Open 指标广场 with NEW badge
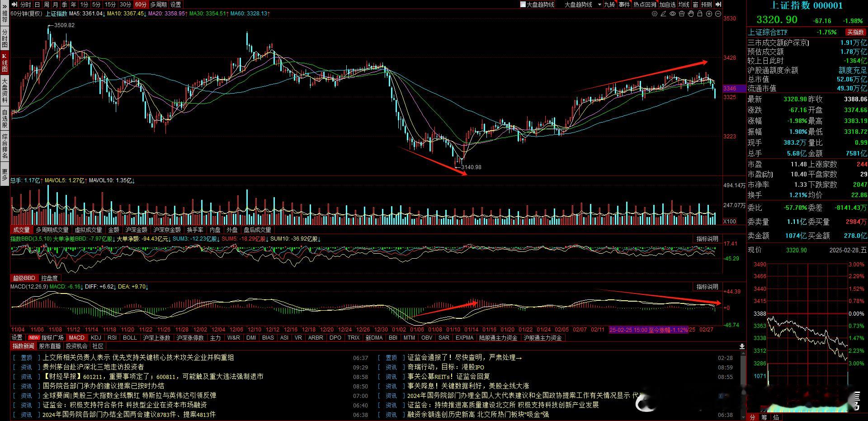This screenshot has height=421, width=868. coord(47,338)
